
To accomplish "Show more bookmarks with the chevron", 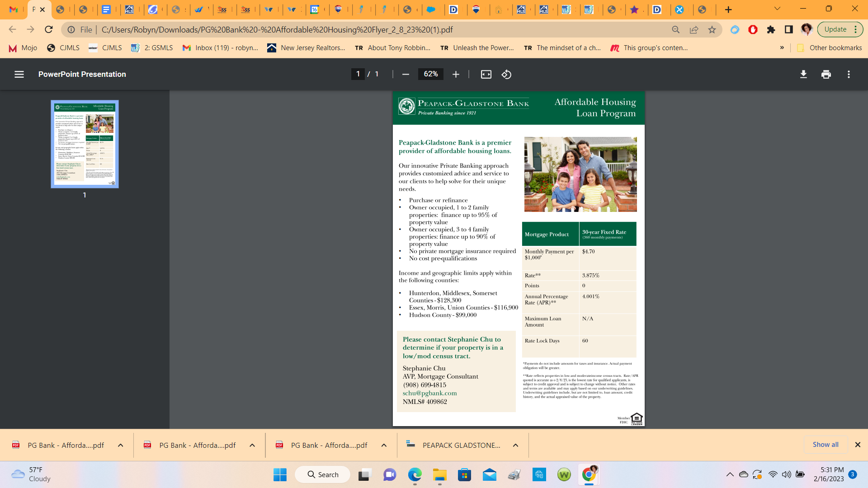I will 782,47.
